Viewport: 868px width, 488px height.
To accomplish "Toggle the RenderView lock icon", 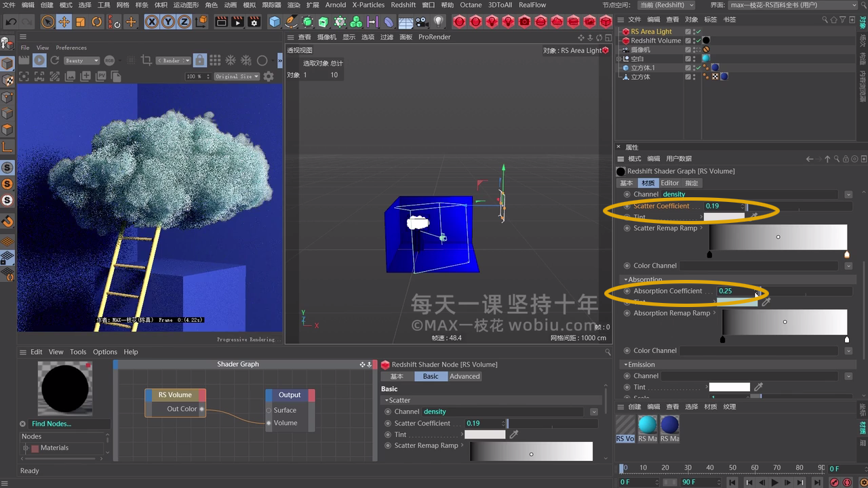I will tap(199, 60).
